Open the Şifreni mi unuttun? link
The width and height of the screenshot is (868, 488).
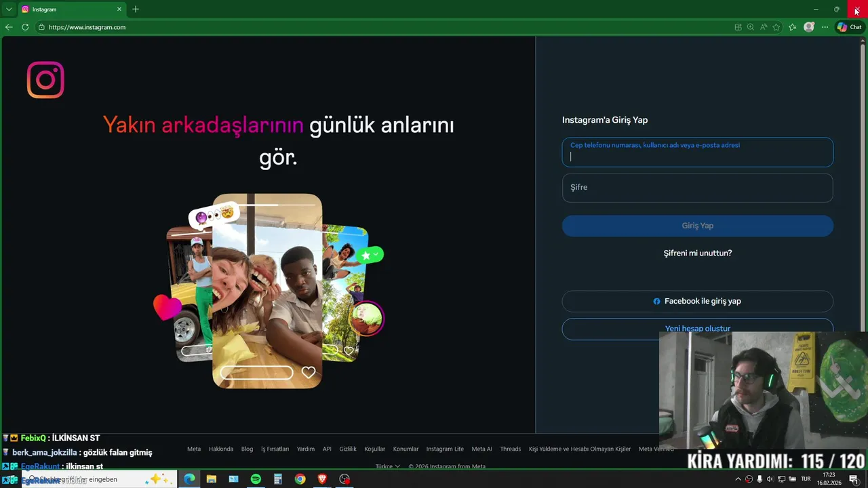tap(697, 253)
